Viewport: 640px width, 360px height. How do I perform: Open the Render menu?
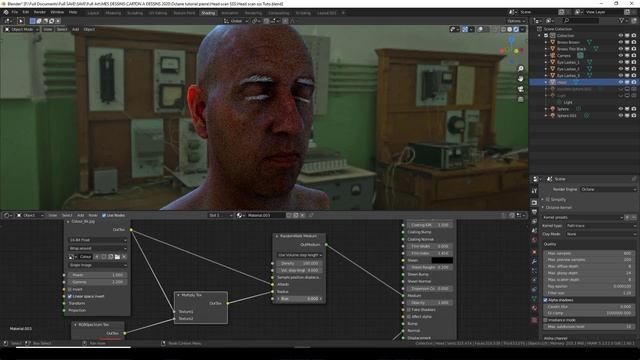point(40,12)
